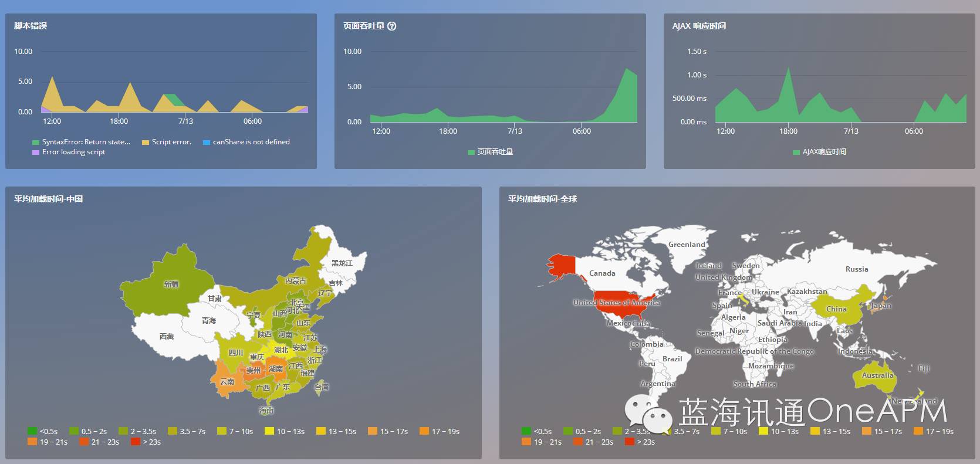Click <0.5s legend swatch under China map

click(x=32, y=431)
